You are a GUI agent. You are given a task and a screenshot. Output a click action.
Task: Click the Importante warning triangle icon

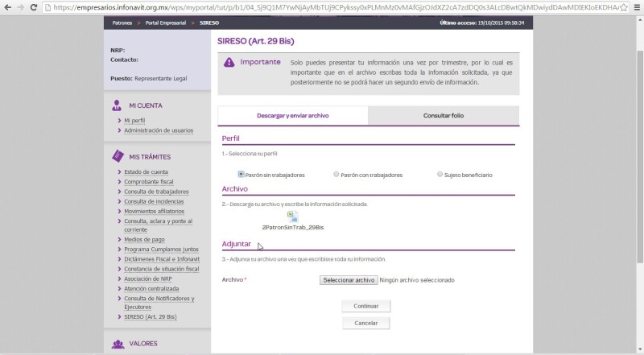point(229,63)
